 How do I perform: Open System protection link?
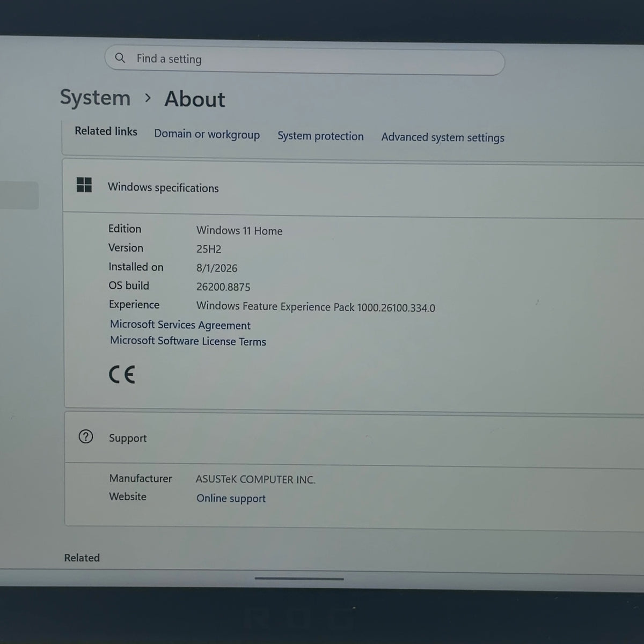[x=320, y=136]
